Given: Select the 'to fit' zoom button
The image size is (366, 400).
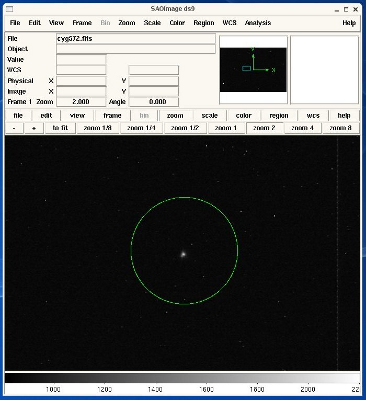Looking at the screenshot, I should 60,128.
